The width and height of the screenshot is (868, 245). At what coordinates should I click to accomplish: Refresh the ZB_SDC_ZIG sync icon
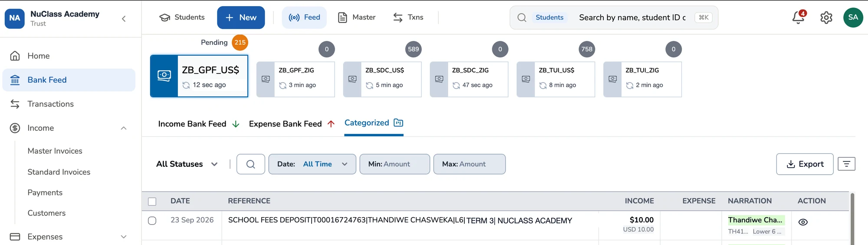(456, 85)
